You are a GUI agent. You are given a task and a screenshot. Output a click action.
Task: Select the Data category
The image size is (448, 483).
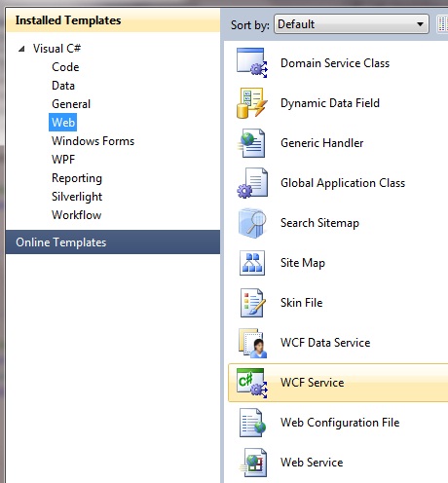click(x=63, y=86)
